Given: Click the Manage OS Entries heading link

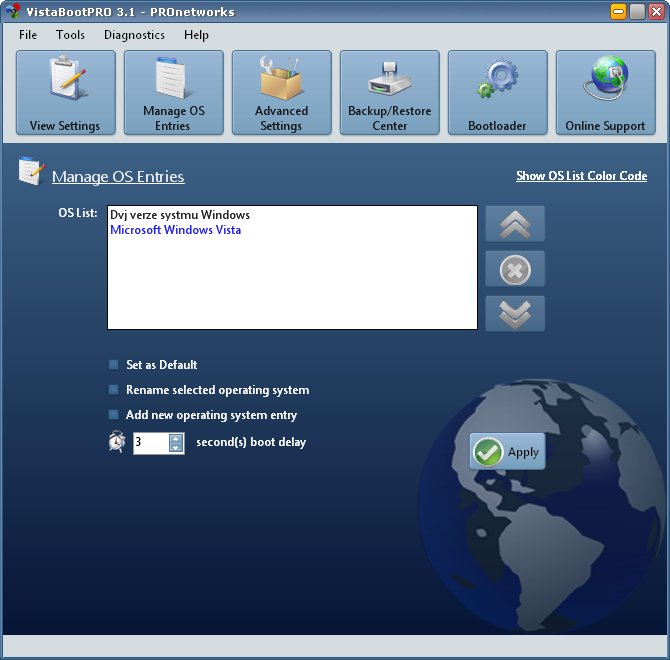Looking at the screenshot, I should pos(118,176).
